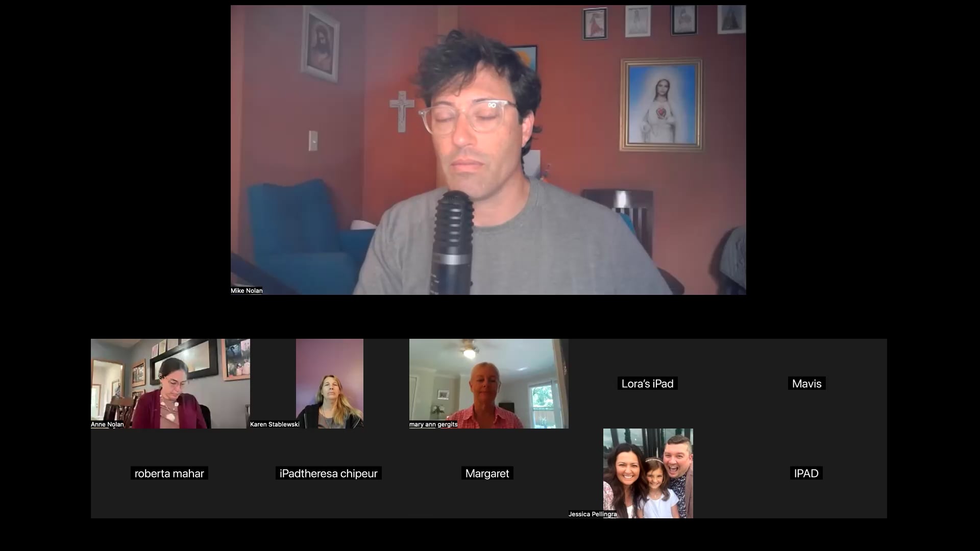Click the Lora's iPad participant tile

pyautogui.click(x=647, y=384)
